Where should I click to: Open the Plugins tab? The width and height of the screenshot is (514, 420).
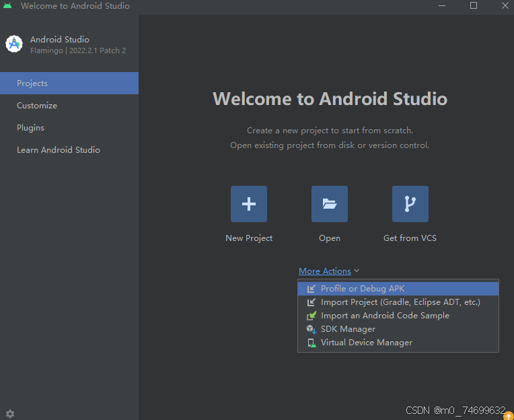[69, 128]
